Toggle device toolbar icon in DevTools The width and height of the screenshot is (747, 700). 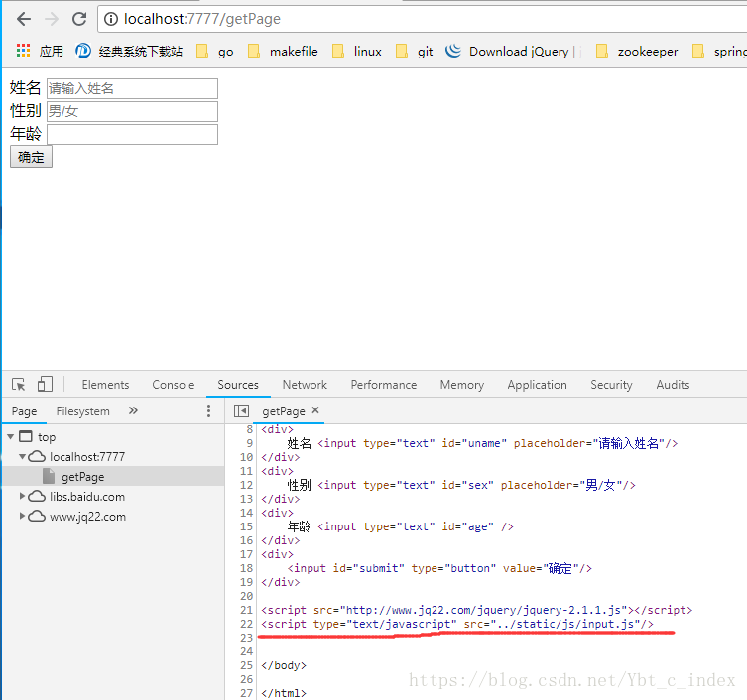coord(45,385)
